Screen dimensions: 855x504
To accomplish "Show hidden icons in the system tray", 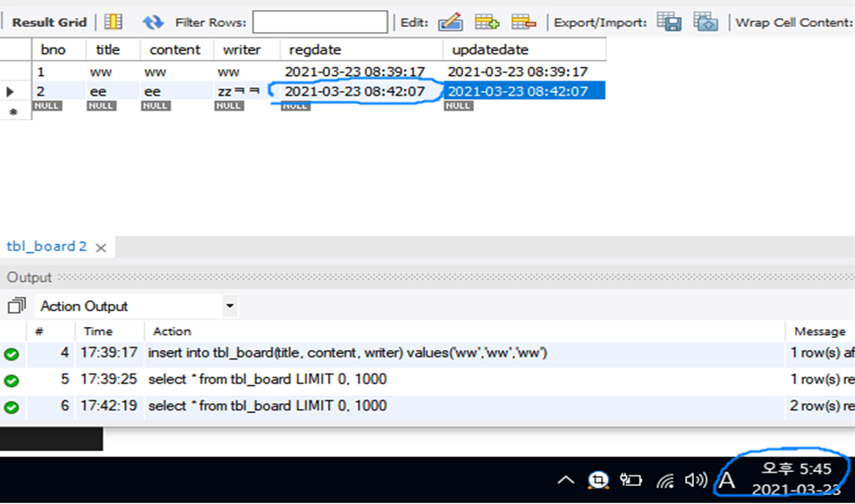I will 566,480.
